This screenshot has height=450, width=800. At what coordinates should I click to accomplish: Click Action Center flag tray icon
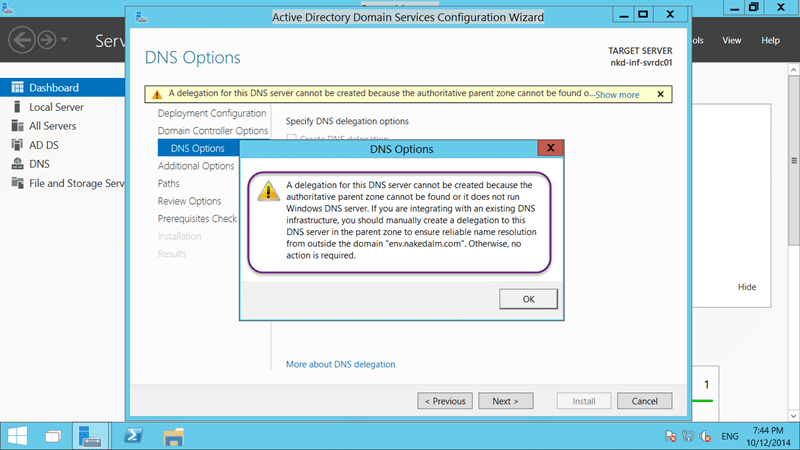(670, 436)
